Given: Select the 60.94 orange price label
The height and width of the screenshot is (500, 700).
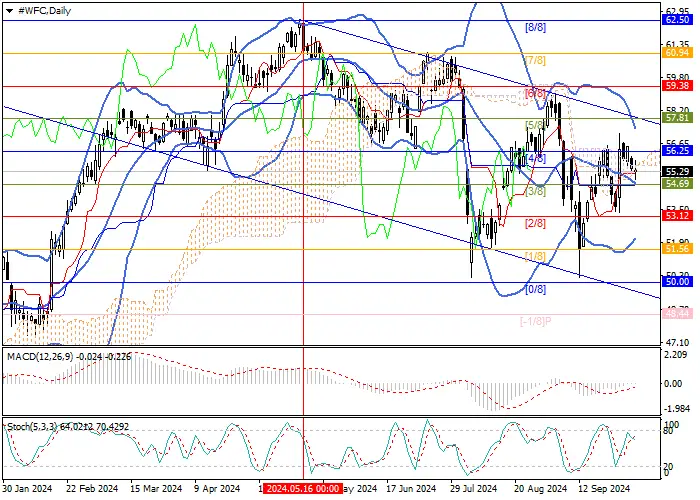Looking at the screenshot, I should 677,53.
